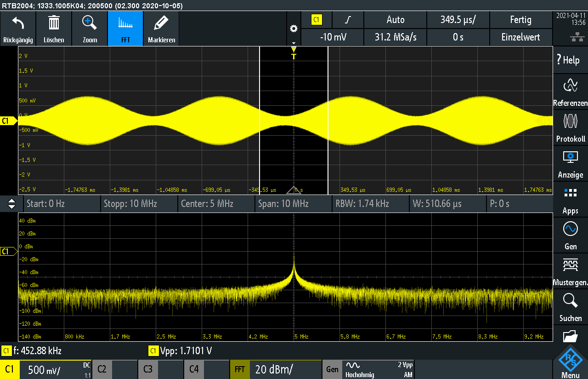The height and width of the screenshot is (379, 588).
Task: Select the C1 trigger source box
Action: 317,20
